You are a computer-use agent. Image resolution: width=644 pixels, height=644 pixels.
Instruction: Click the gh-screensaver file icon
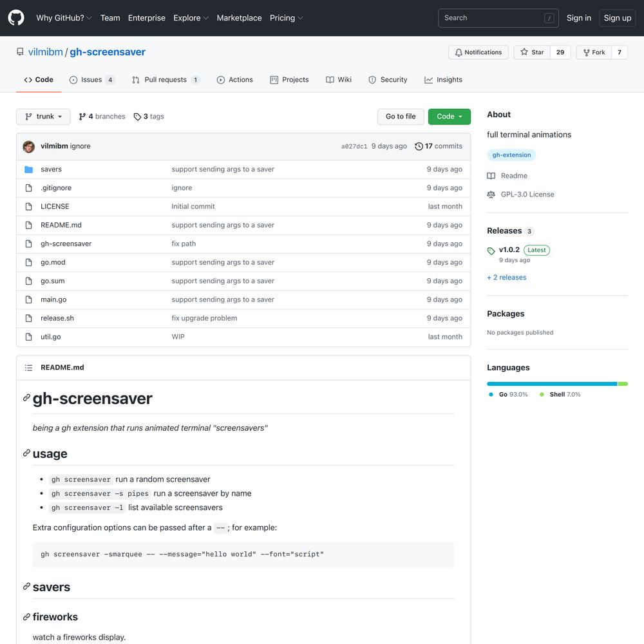tap(28, 243)
